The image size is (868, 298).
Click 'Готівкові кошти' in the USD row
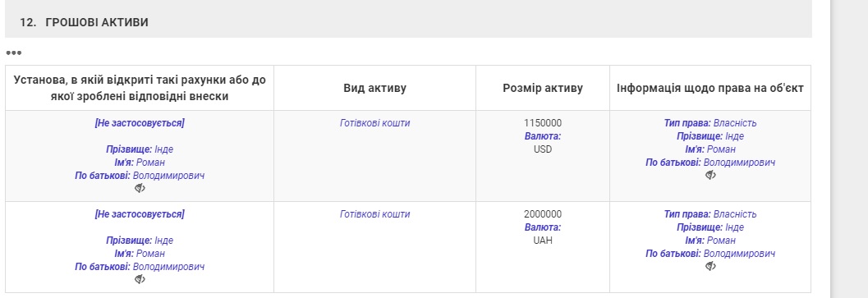(x=374, y=123)
